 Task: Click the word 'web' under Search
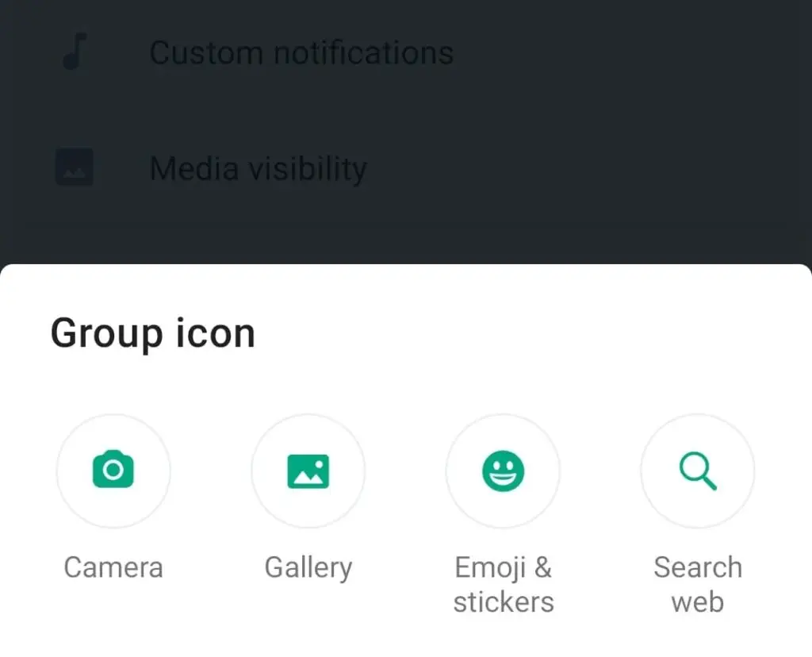pos(698,602)
